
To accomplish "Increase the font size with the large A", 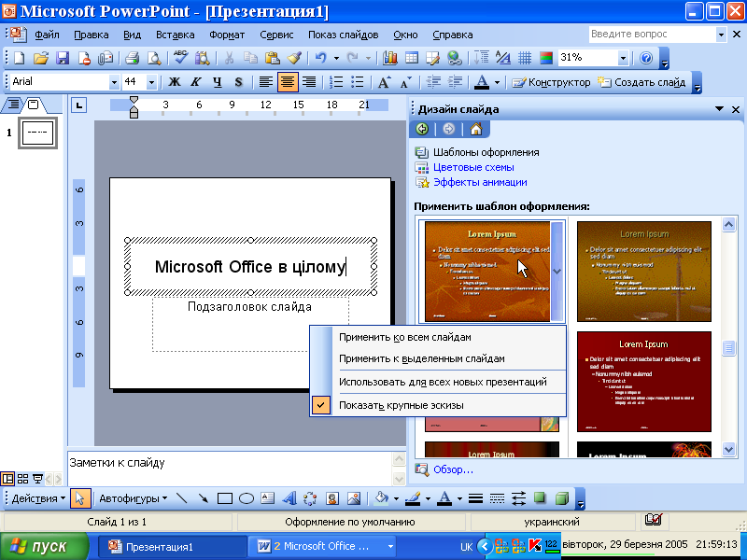I will coord(384,82).
